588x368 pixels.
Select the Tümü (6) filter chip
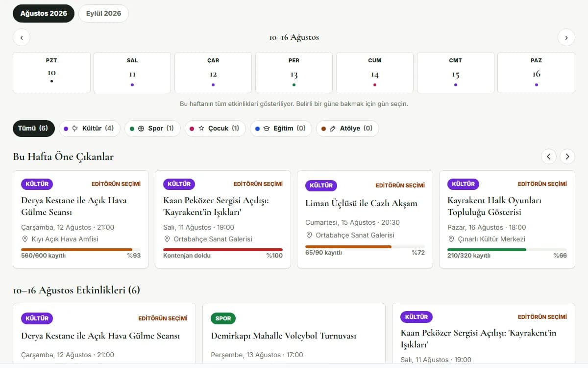(x=33, y=129)
